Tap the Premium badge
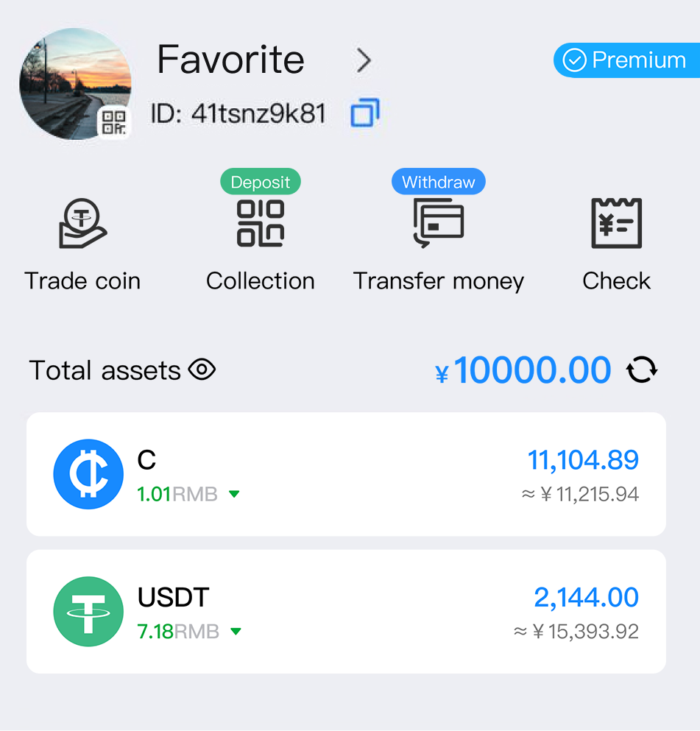Image resolution: width=700 pixels, height=731 pixels. click(626, 60)
